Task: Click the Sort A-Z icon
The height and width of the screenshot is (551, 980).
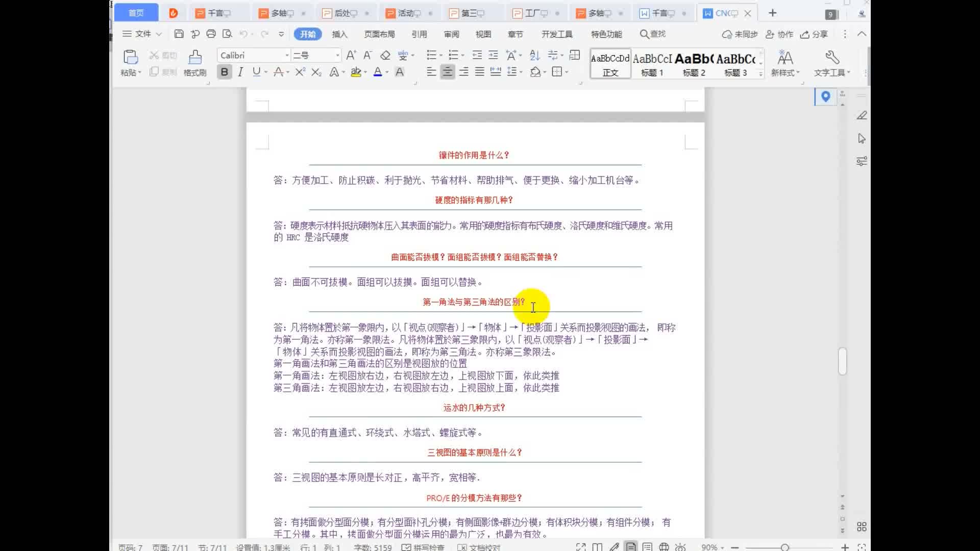Action: [x=535, y=55]
